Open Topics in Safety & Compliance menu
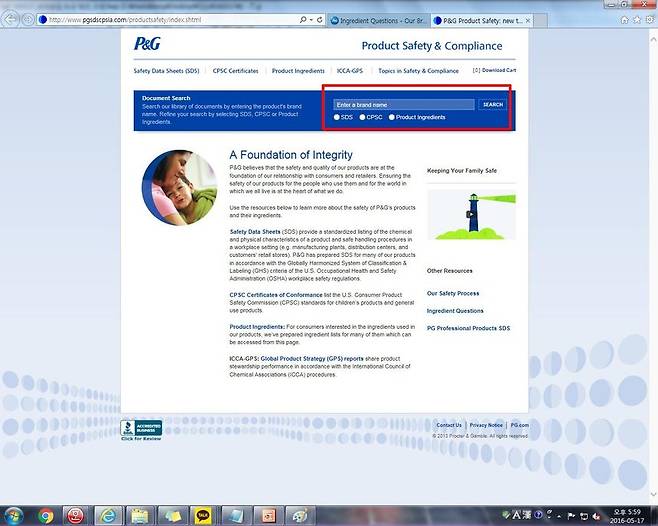The height and width of the screenshot is (526, 658). click(x=418, y=71)
